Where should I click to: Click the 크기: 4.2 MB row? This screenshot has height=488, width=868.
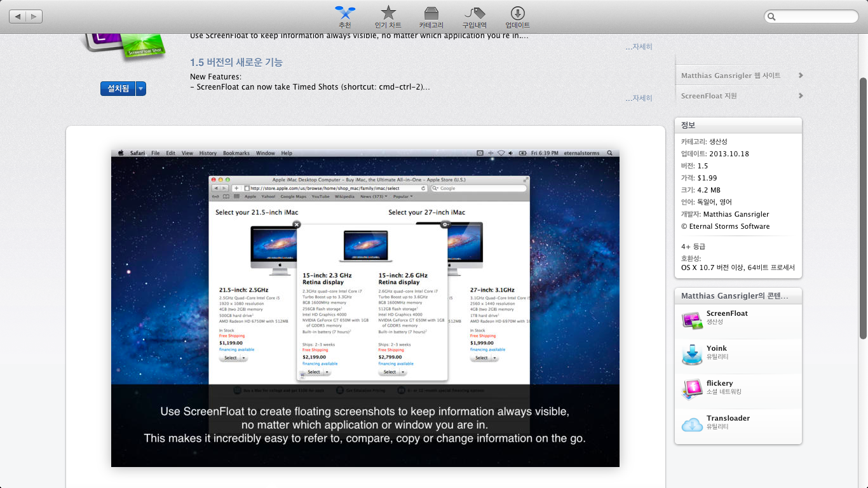point(701,190)
